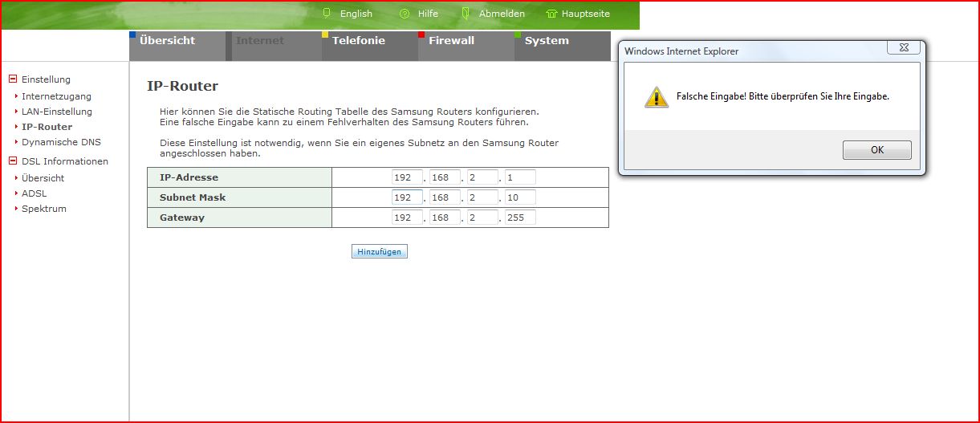Focus the second Subnet Mask octet field
The height and width of the screenshot is (423, 980).
pyautogui.click(x=445, y=197)
